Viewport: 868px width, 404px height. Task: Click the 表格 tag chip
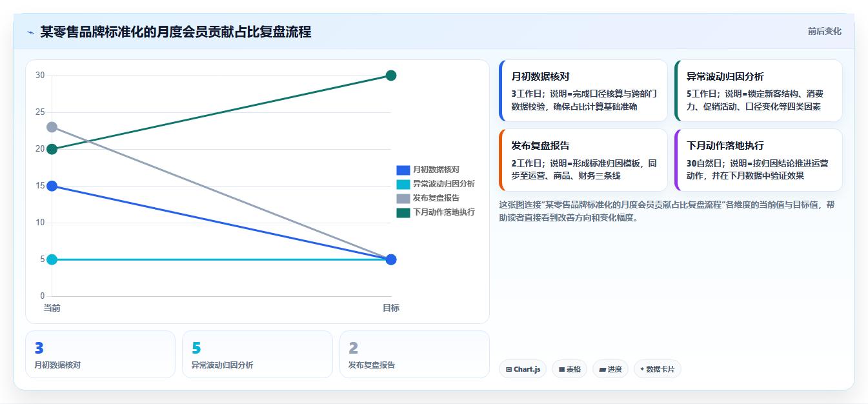(569, 369)
